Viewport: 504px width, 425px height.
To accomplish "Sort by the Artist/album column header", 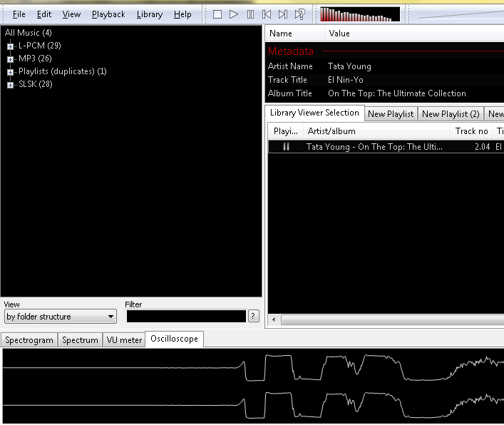I will 376,131.
